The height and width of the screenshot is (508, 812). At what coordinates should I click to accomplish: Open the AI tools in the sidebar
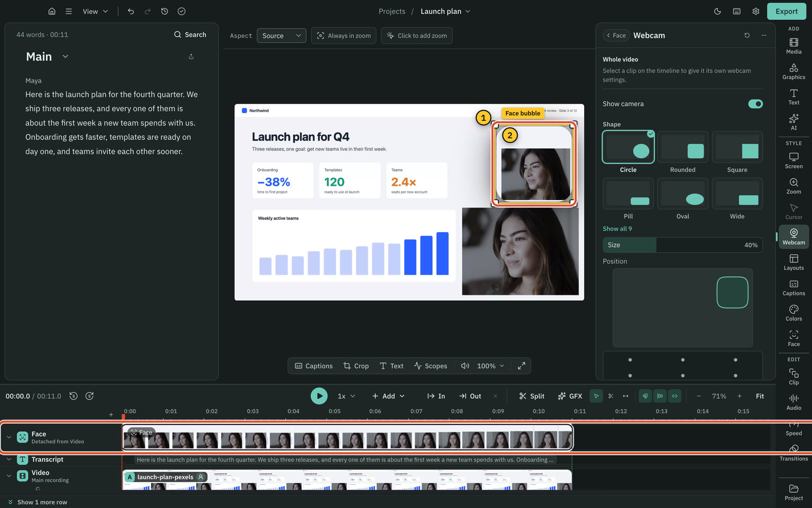coord(794,122)
